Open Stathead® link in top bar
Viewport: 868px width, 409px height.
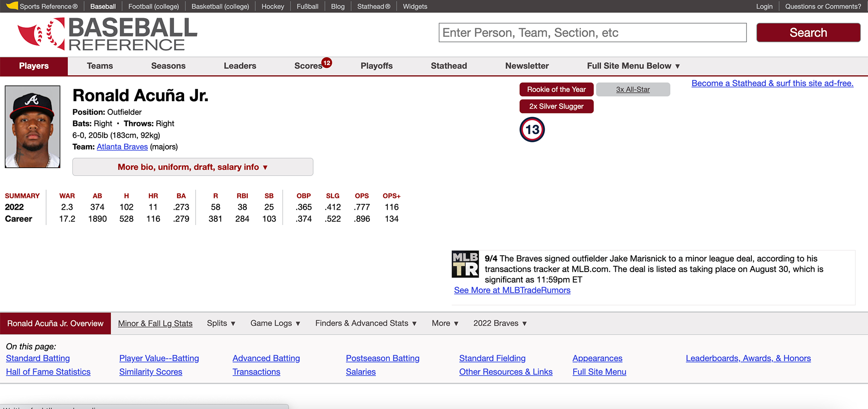373,6
